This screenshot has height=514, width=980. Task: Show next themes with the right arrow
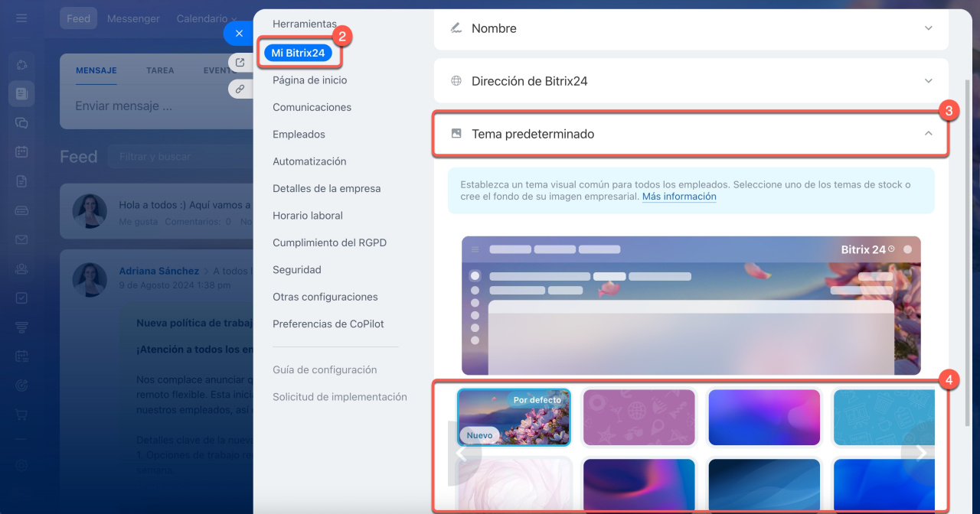pyautogui.click(x=921, y=453)
